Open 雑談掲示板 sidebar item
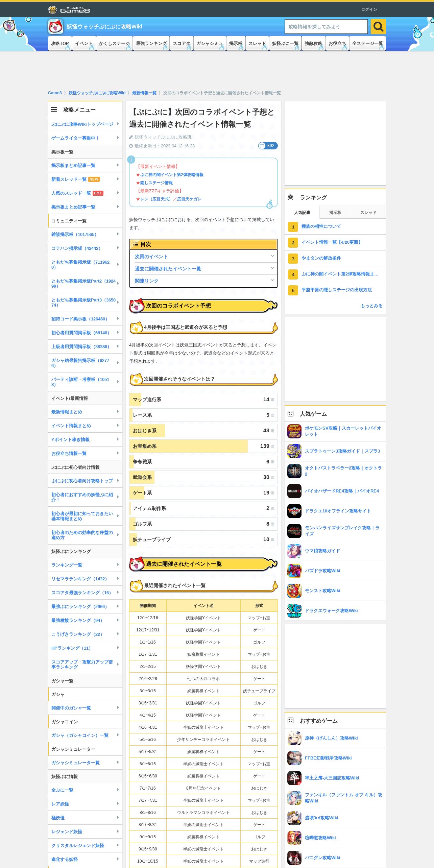Image resolution: width=434 pixels, height=868 pixels. (85, 234)
